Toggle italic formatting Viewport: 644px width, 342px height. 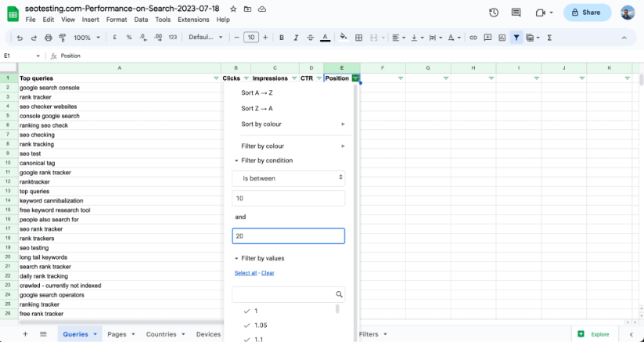(x=296, y=38)
